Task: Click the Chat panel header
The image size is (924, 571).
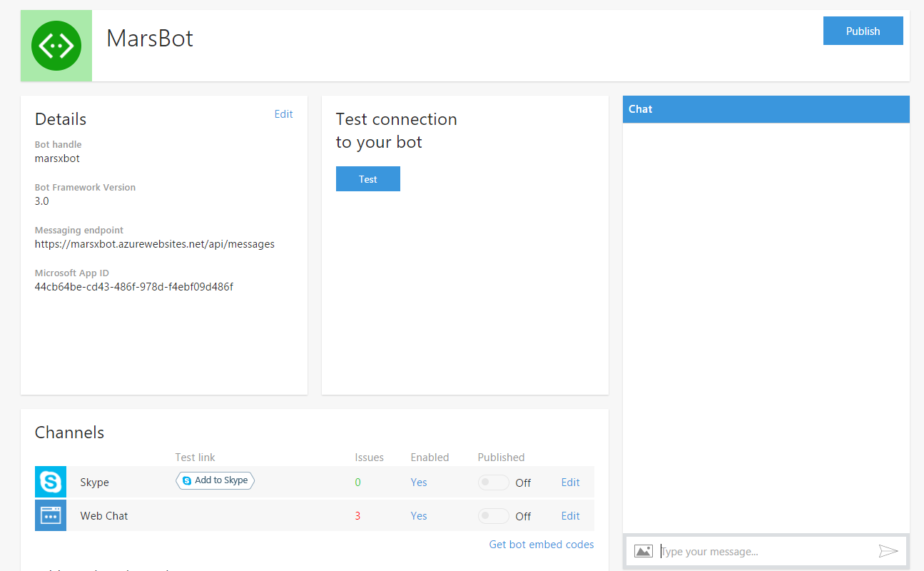Action: [766, 109]
